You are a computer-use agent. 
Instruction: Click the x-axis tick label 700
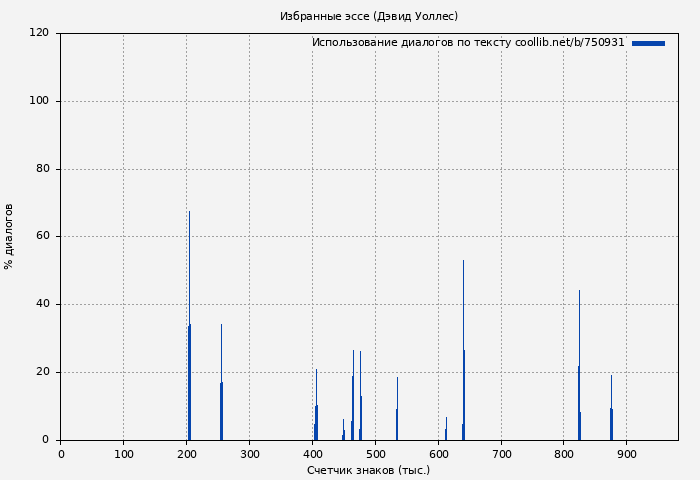click(501, 454)
